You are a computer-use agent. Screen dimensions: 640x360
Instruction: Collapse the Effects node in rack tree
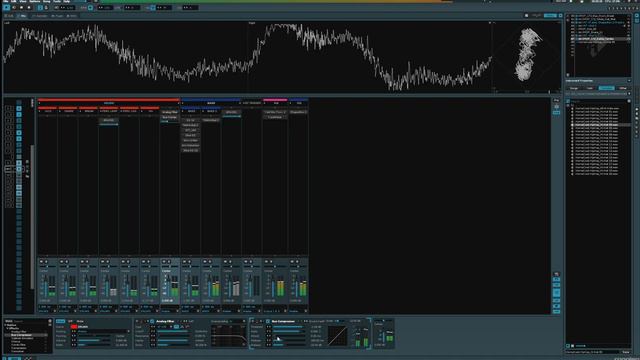[7, 328]
